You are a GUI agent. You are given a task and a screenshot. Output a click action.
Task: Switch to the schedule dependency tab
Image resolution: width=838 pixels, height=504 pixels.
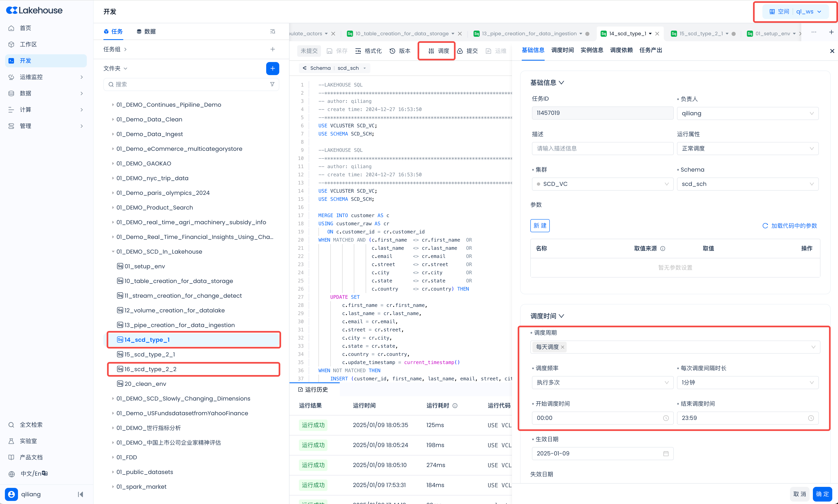coord(621,50)
